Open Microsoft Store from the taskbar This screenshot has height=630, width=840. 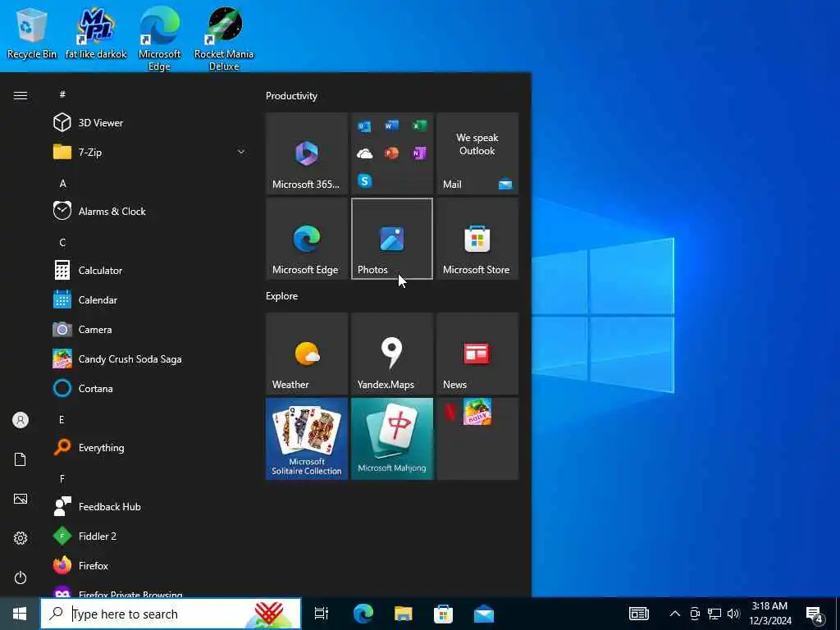(x=443, y=614)
